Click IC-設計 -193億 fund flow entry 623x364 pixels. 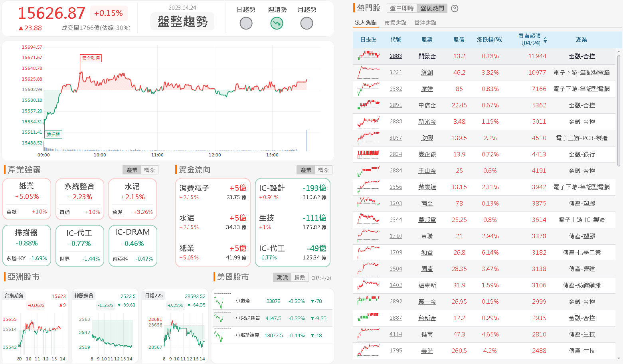293,192
